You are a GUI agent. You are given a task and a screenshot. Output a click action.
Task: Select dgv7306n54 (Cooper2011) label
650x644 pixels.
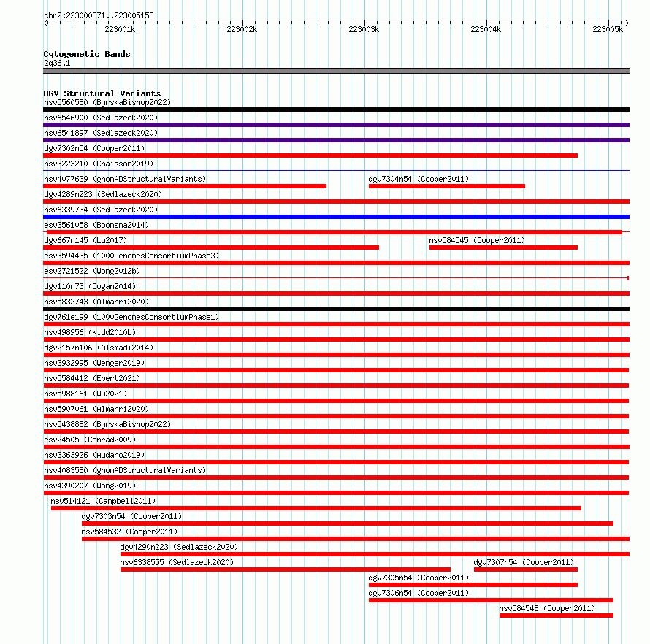(418, 593)
